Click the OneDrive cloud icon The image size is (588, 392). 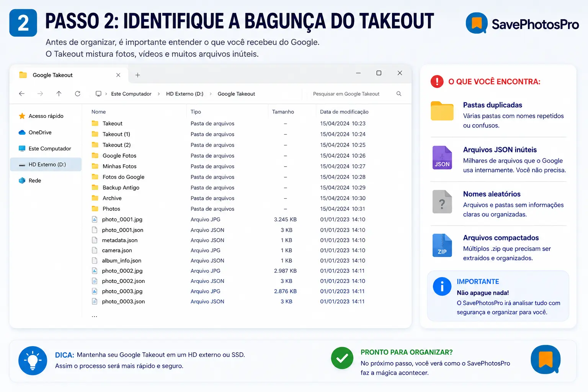pos(22,132)
